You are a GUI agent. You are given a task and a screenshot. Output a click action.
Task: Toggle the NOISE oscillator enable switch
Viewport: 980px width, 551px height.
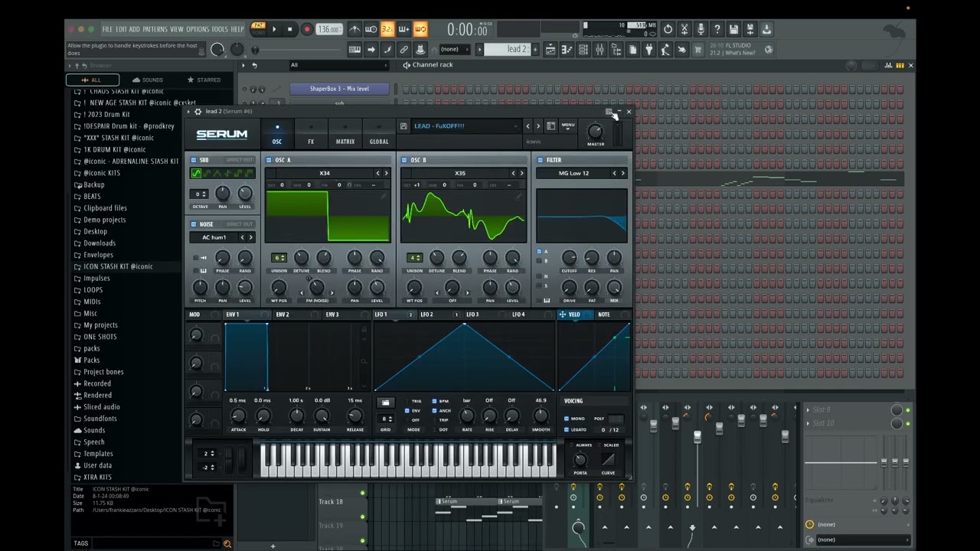[194, 224]
